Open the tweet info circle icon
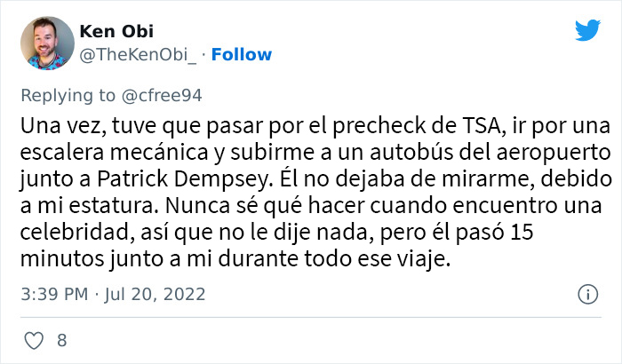This screenshot has height=364, width=622. (586, 294)
